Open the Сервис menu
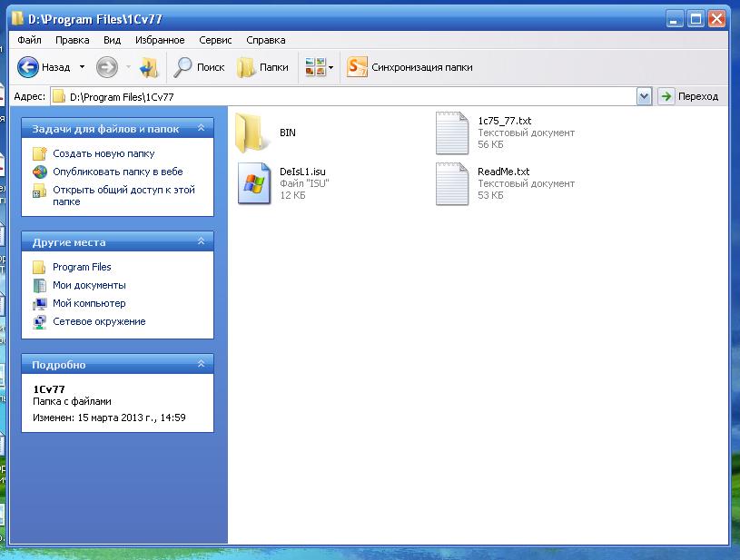 pyautogui.click(x=215, y=40)
